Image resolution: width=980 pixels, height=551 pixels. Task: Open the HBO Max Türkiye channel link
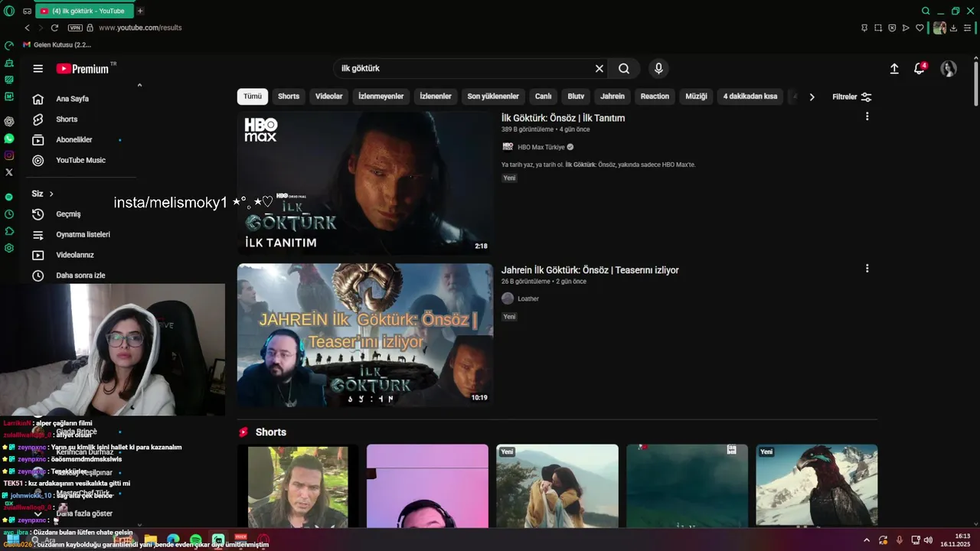[x=541, y=147]
